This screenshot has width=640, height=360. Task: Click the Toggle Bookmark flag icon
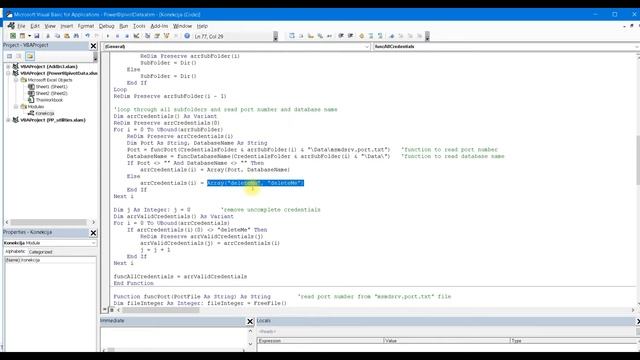pyautogui.click(x=392, y=36)
